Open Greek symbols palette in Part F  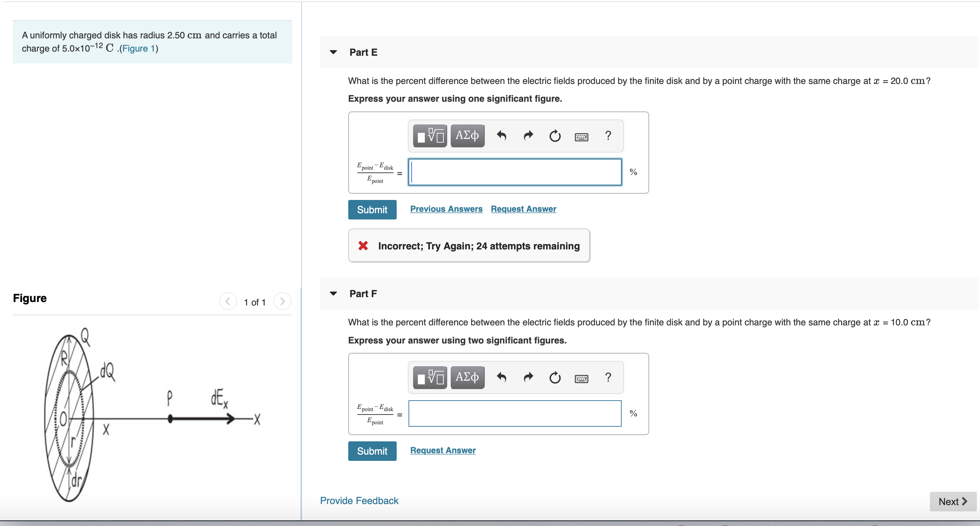pos(467,377)
